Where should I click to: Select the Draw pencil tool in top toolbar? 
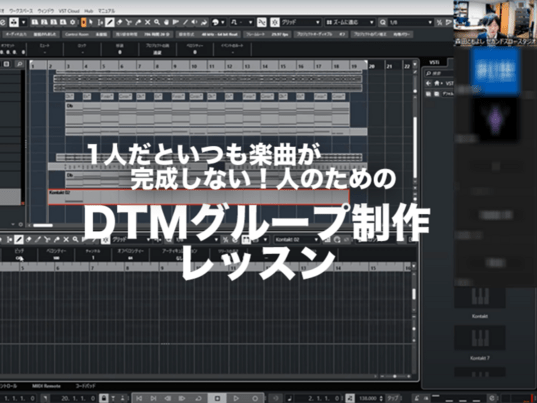110,22
